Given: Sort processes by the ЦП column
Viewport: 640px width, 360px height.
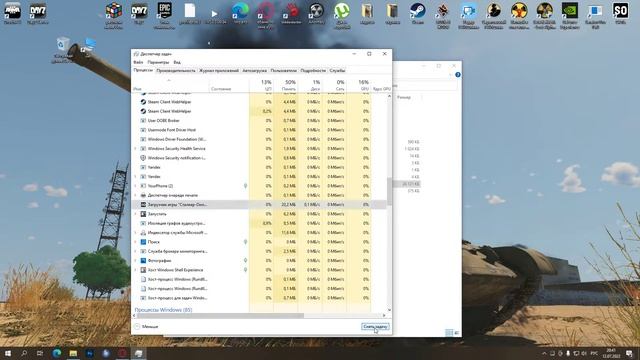Looking at the screenshot, I should pos(261,85).
